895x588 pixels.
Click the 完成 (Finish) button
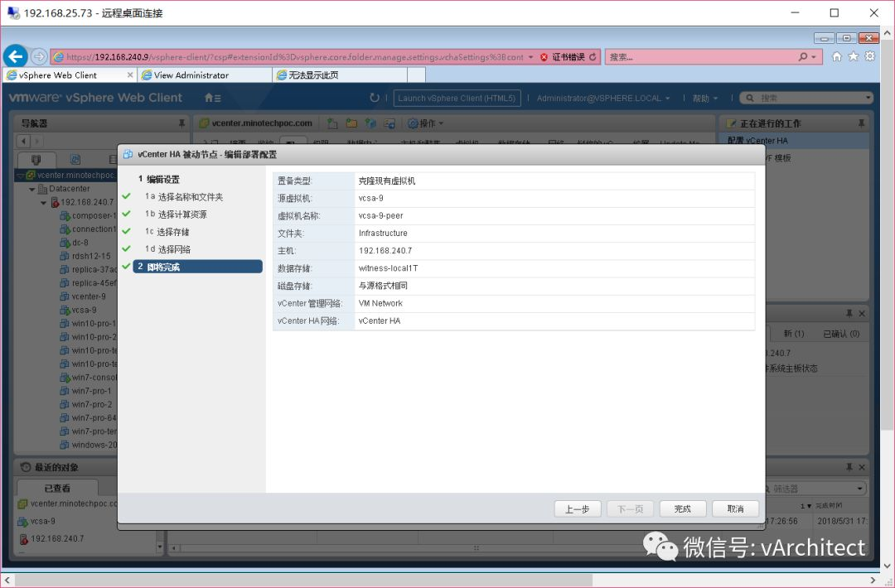[x=683, y=508]
